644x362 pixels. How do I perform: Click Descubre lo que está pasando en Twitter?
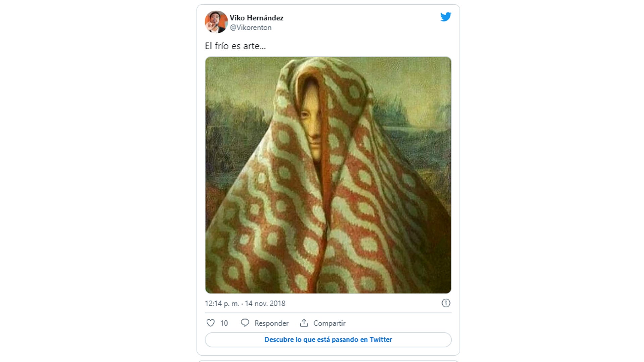(x=328, y=340)
